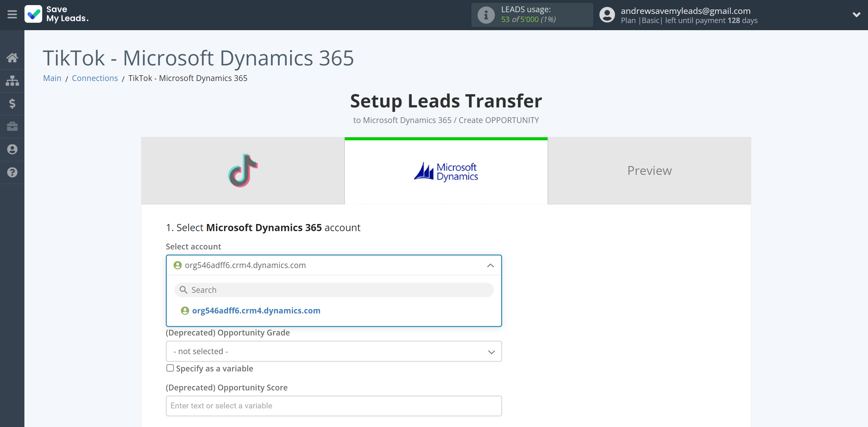Screen dimensions: 868x427
Task: Open the billing dollar sidebar icon
Action: click(x=12, y=103)
